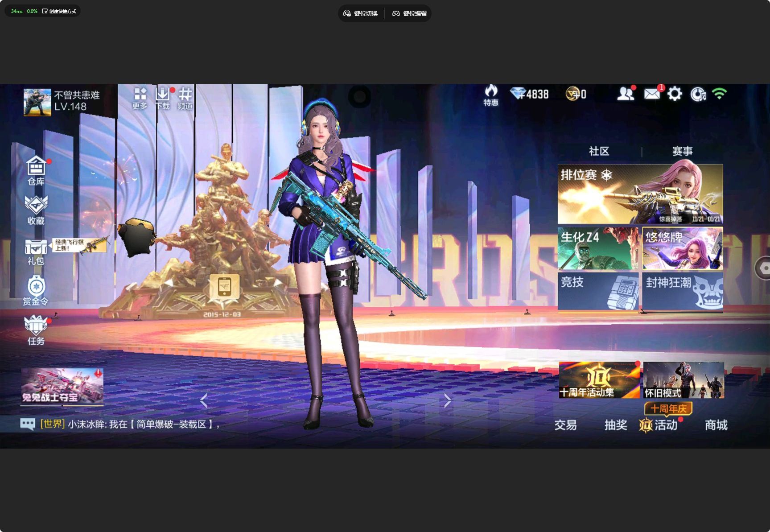The width and height of the screenshot is (770, 532).
Task: Open the friends list icon
Action: 626,94
